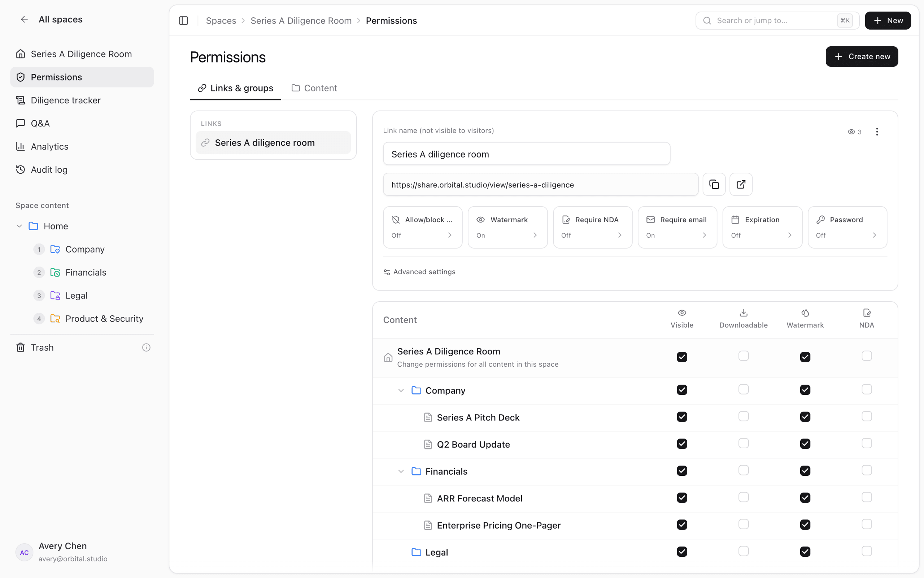Open Allow/block settings card
924x578 pixels.
[x=423, y=228]
